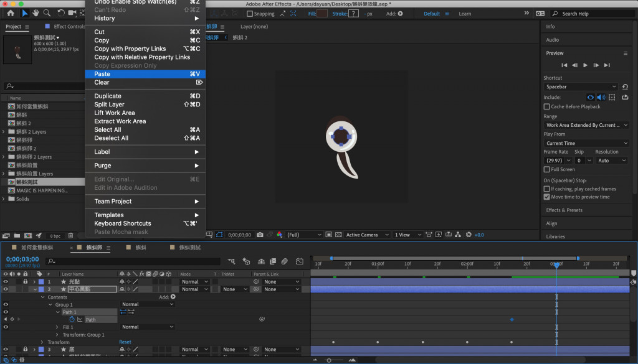Click the Path stopwatch icon

coord(72,319)
